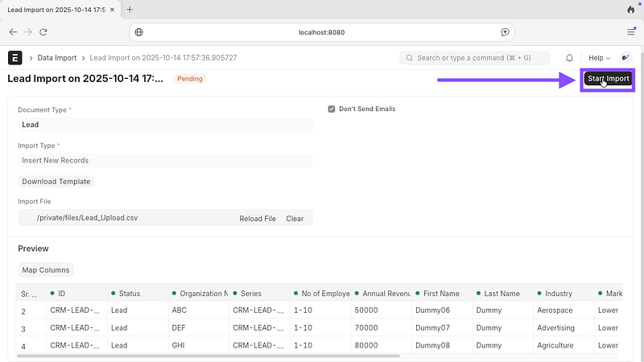Open the notifications bell icon
Screen dimensions: 644x362
coord(570,58)
